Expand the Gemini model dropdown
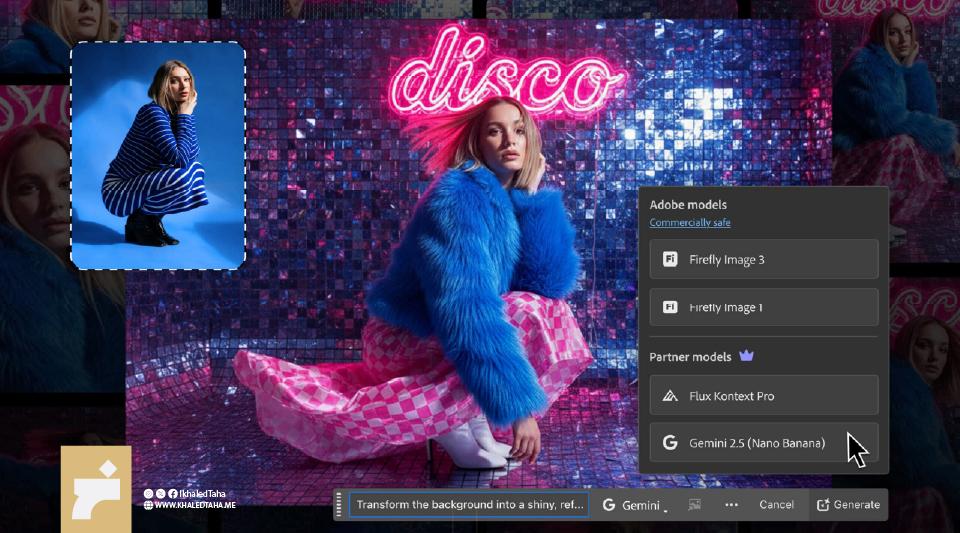The width and height of the screenshot is (960, 533). 634,505
